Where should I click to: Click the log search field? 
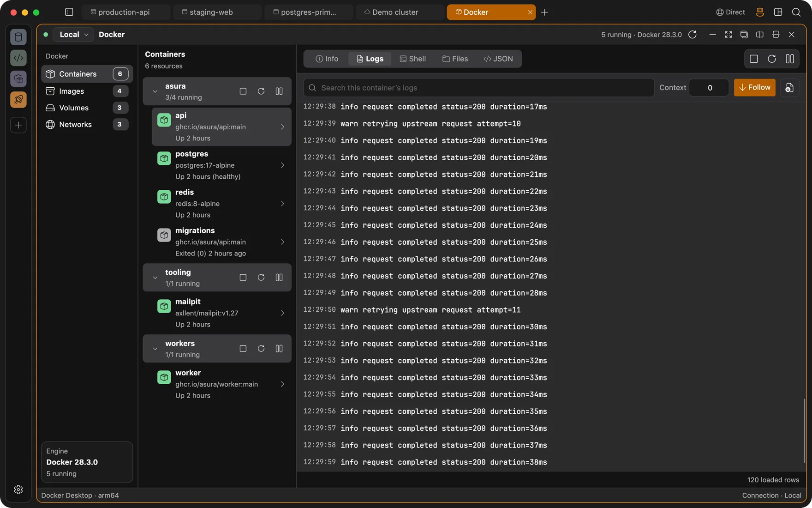click(479, 88)
